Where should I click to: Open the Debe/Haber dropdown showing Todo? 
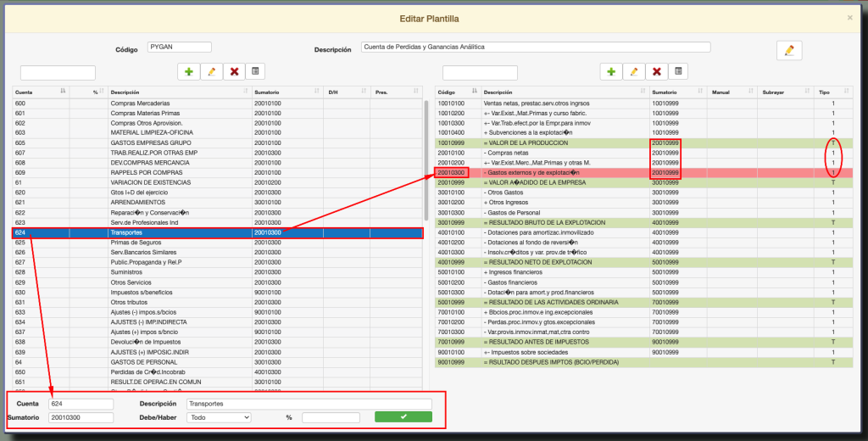click(220, 417)
